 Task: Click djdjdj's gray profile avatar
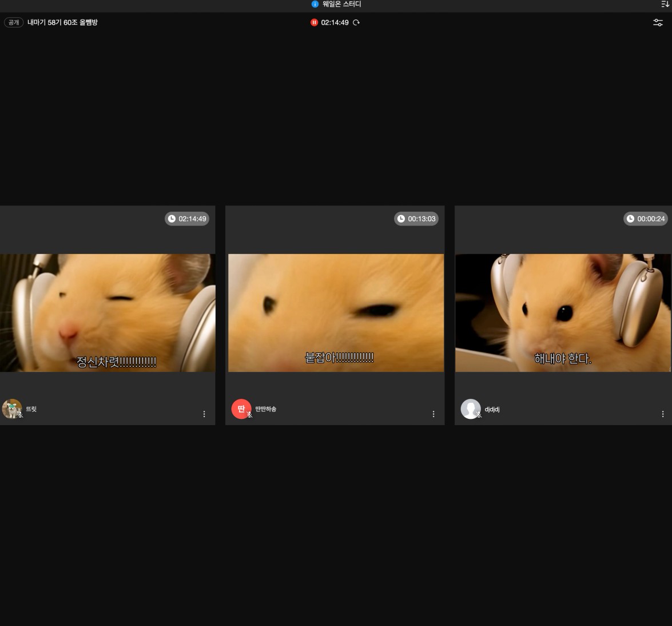click(471, 409)
